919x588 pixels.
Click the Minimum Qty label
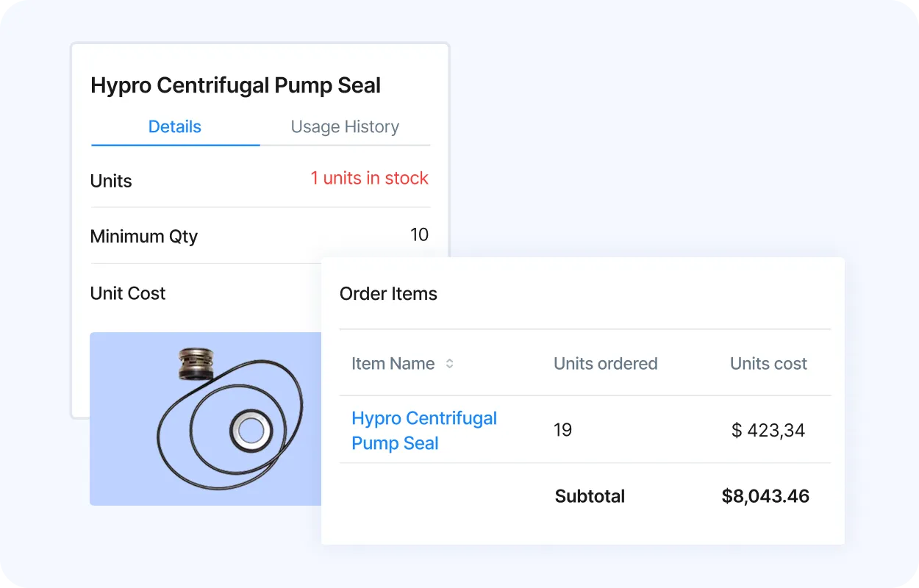(x=144, y=237)
